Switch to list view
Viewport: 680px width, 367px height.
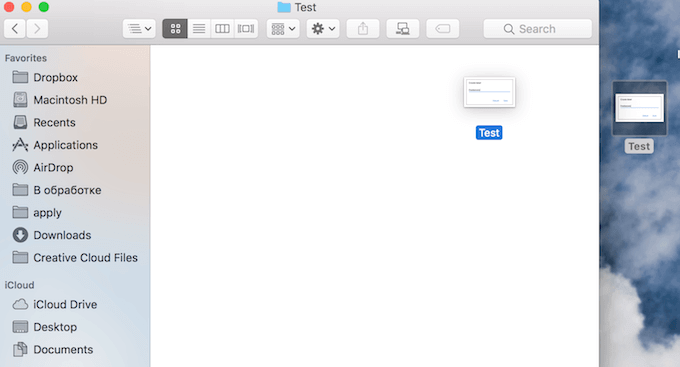click(x=199, y=29)
